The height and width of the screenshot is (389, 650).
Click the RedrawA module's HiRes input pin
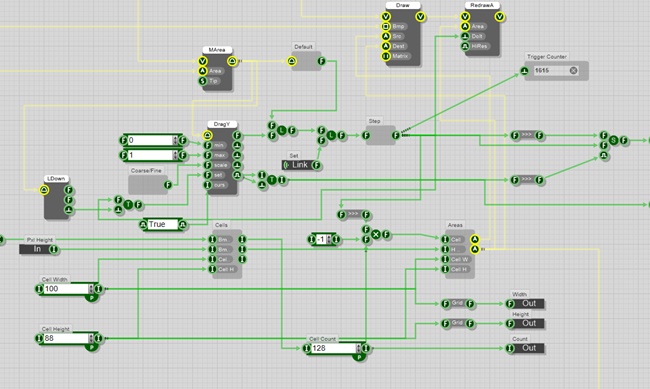[x=465, y=46]
